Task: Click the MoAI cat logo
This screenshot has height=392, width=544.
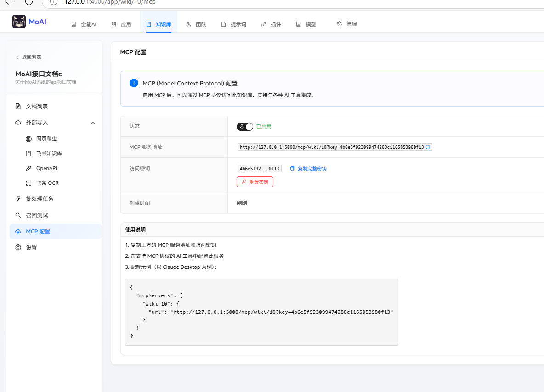Action: pyautogui.click(x=19, y=22)
